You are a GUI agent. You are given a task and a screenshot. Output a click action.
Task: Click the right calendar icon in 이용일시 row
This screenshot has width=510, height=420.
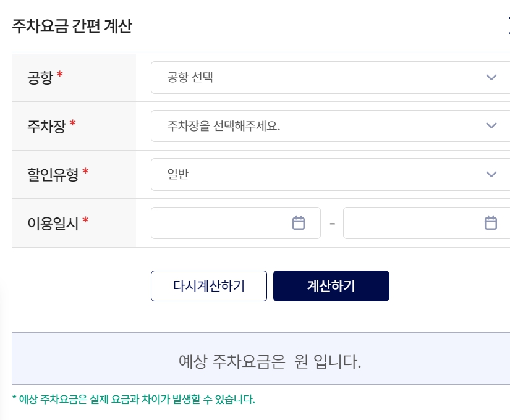(x=490, y=222)
